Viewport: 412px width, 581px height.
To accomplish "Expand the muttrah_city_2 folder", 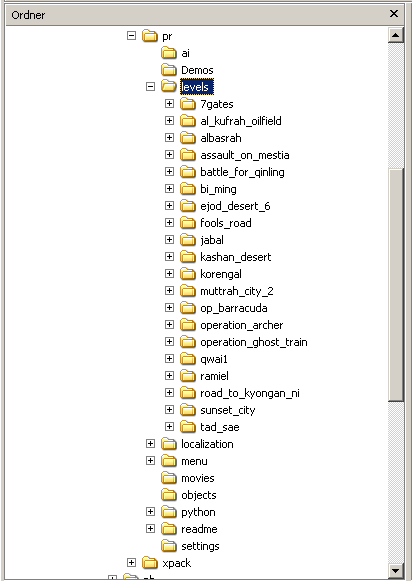I will coord(169,290).
